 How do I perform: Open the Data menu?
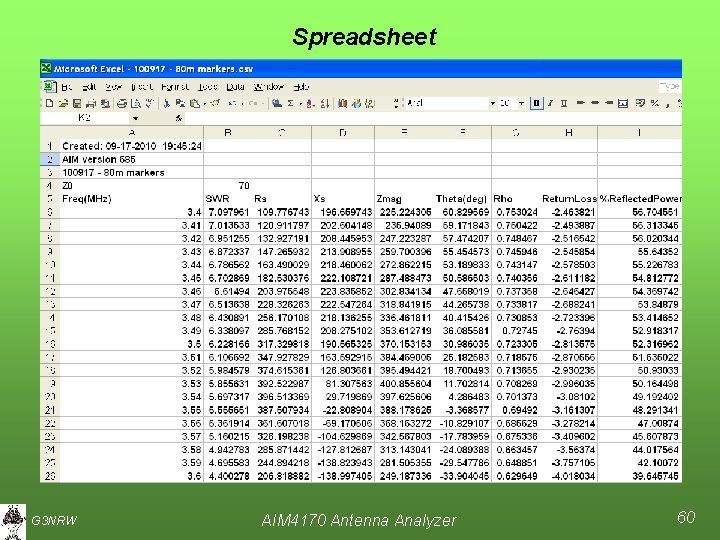[x=235, y=87]
